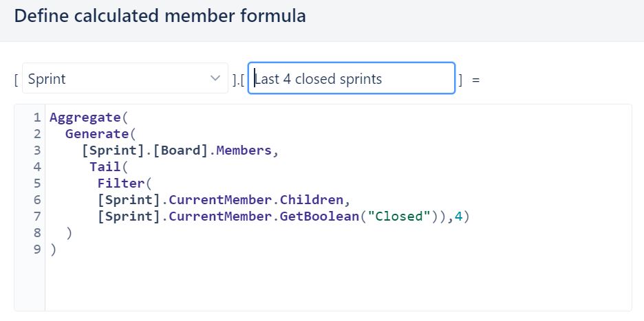Click the GetBoolean method on line 7
This screenshot has width=644, height=321.
tap(319, 216)
